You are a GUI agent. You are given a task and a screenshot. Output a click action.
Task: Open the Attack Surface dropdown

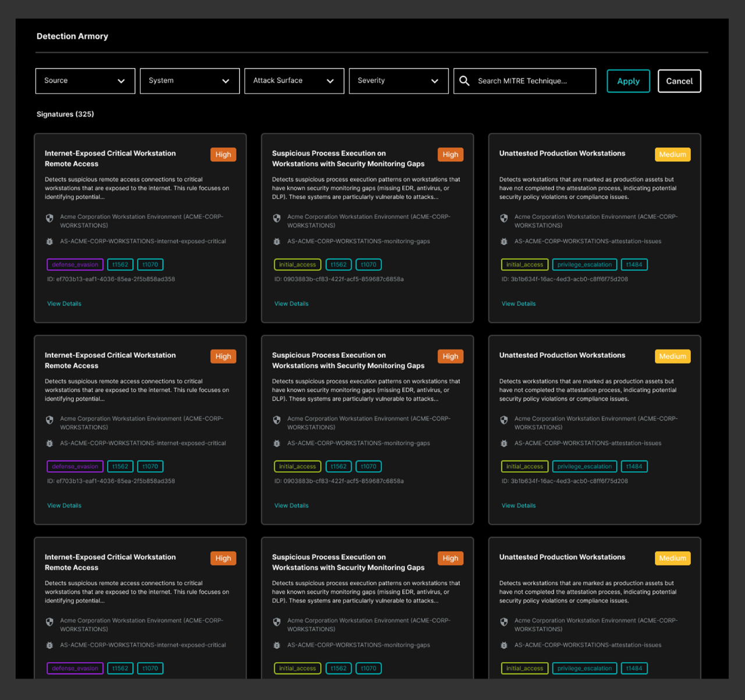[294, 81]
